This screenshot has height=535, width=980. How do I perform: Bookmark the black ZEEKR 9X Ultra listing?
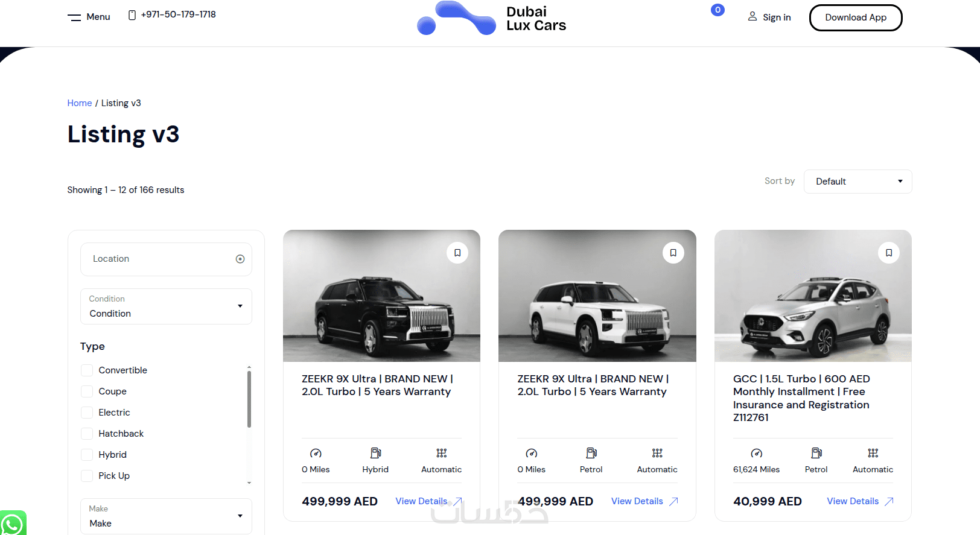(x=457, y=253)
